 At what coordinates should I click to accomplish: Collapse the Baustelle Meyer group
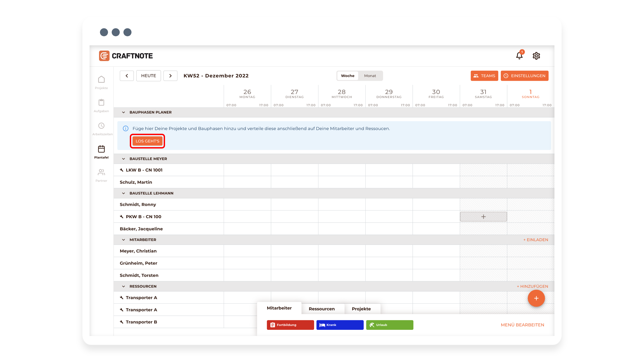pyautogui.click(x=123, y=159)
